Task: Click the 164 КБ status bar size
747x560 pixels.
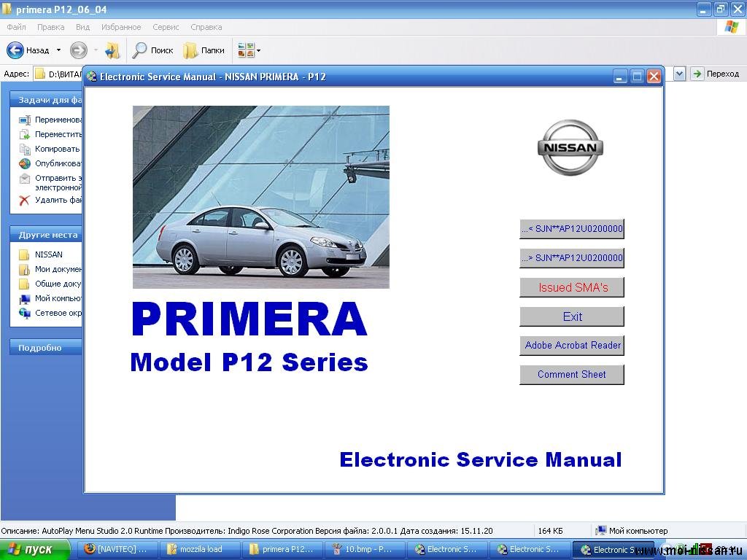Action: [x=550, y=531]
